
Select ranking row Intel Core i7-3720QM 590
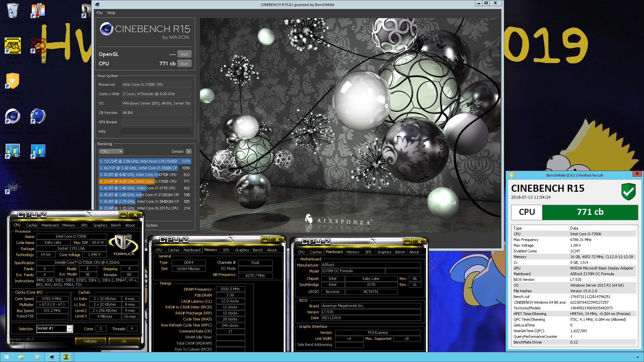click(145, 195)
